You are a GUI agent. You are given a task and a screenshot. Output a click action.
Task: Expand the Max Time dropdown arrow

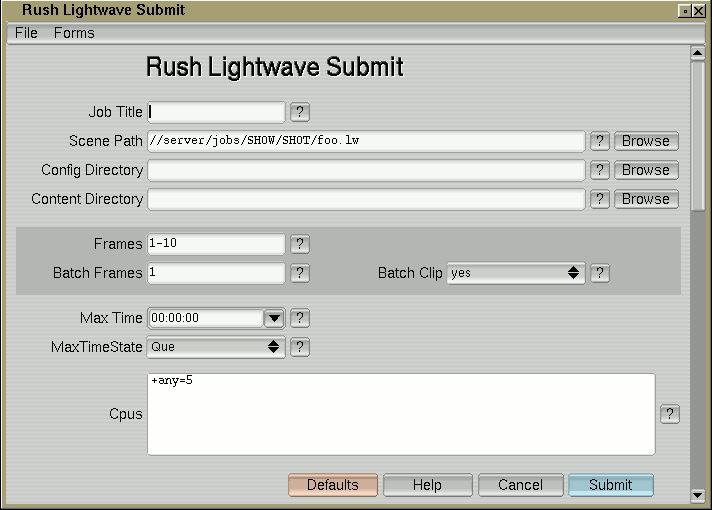point(274,318)
